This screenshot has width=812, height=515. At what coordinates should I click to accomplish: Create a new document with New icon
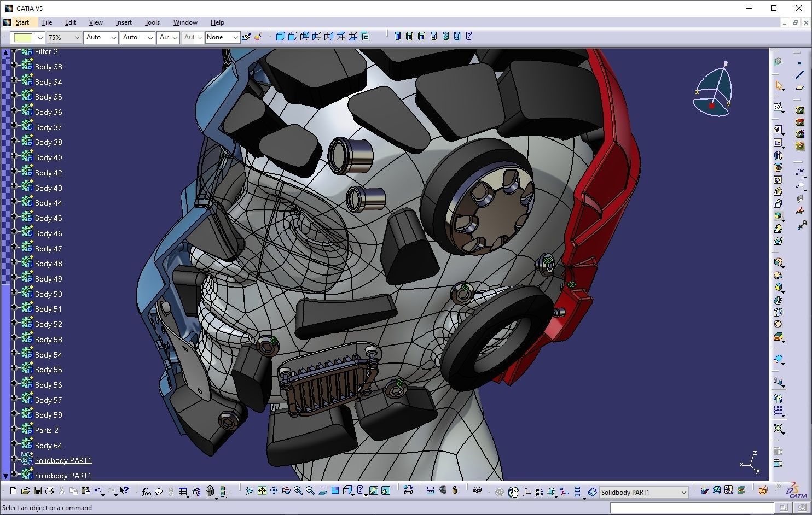pos(13,491)
